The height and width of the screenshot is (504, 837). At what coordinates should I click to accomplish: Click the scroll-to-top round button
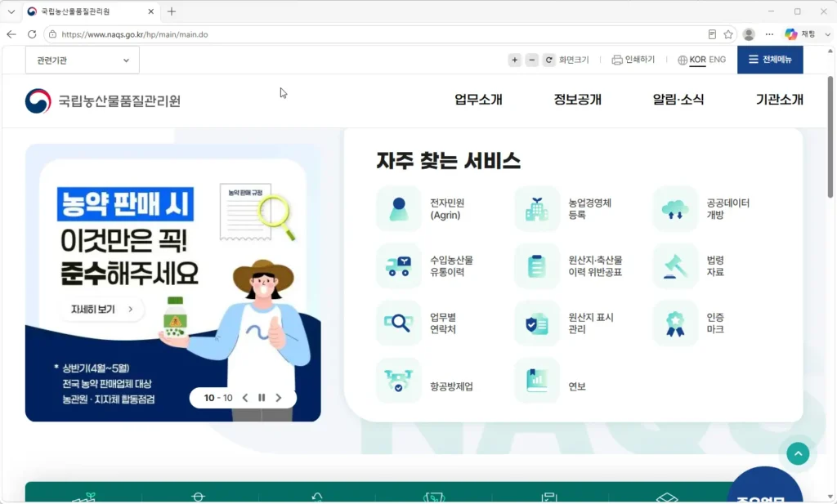[x=798, y=454]
